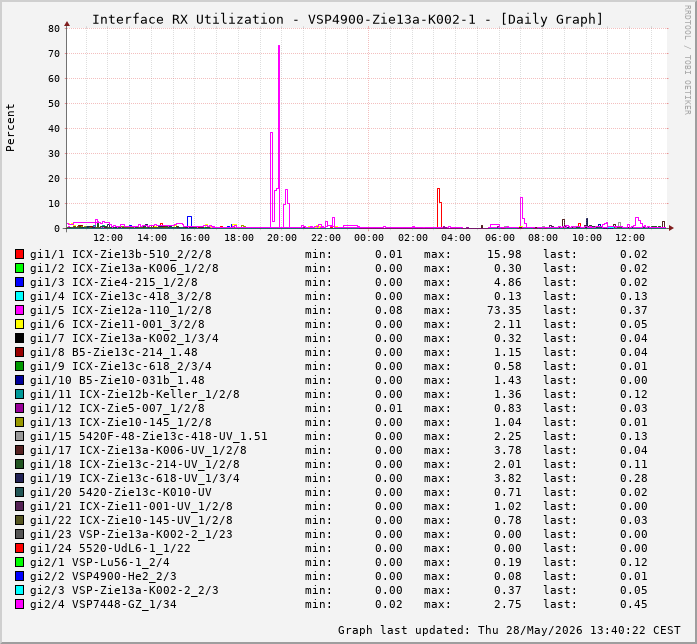This screenshot has height=644, width=697.
Task: Select legend label gi1/12 ICX-Zie5-007_1/2/8
Action: tap(117, 408)
